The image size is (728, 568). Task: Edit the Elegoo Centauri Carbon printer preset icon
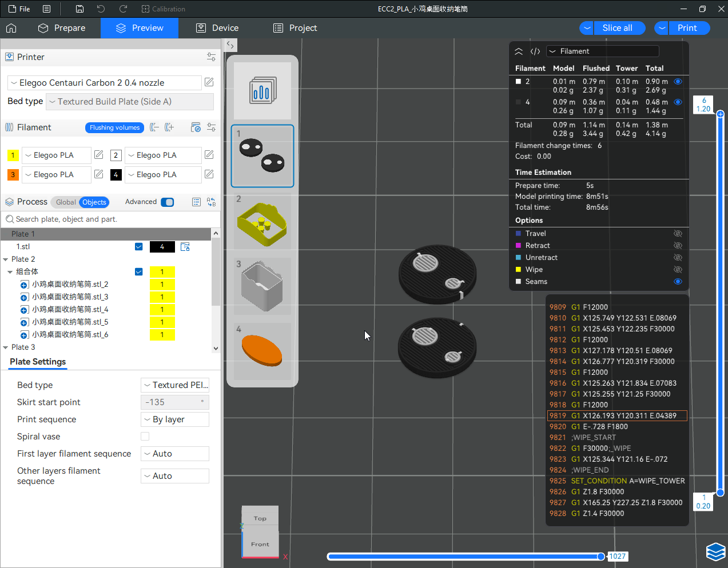coord(209,82)
